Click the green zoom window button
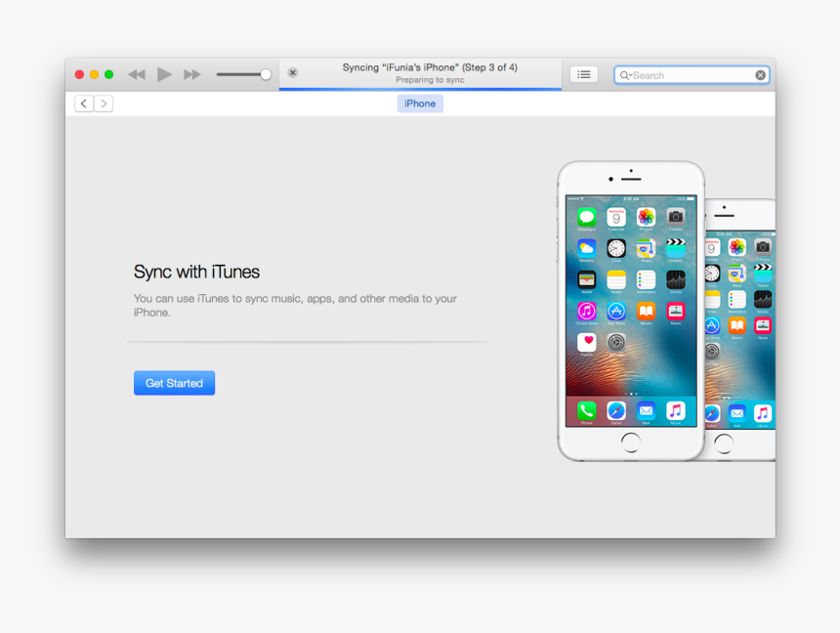 tap(107, 73)
